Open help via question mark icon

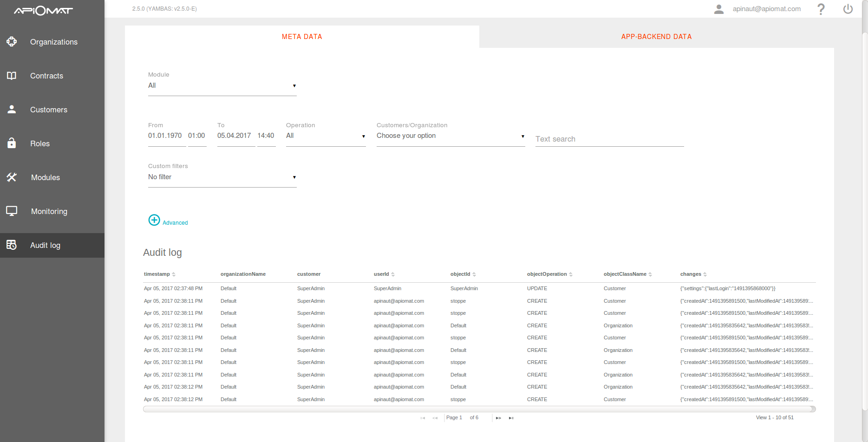click(x=821, y=9)
